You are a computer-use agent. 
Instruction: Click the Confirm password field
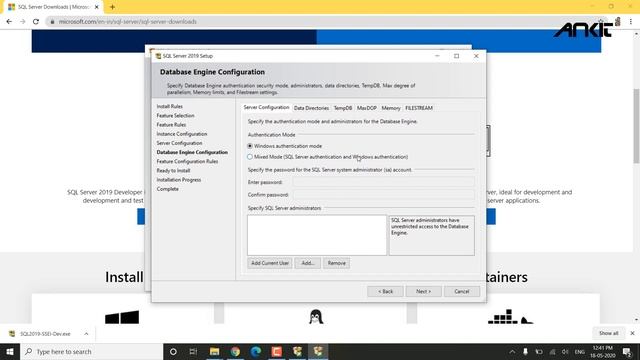pyautogui.click(x=383, y=195)
